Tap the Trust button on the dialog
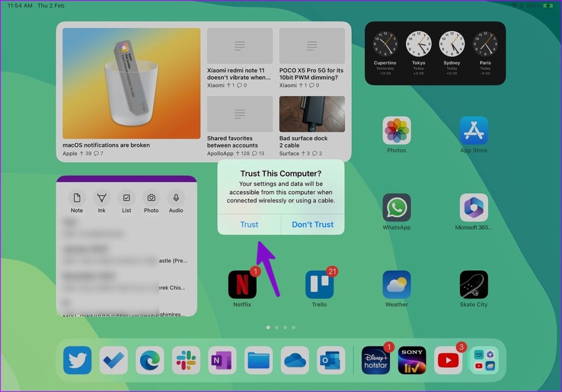This screenshot has width=562, height=392. point(249,224)
